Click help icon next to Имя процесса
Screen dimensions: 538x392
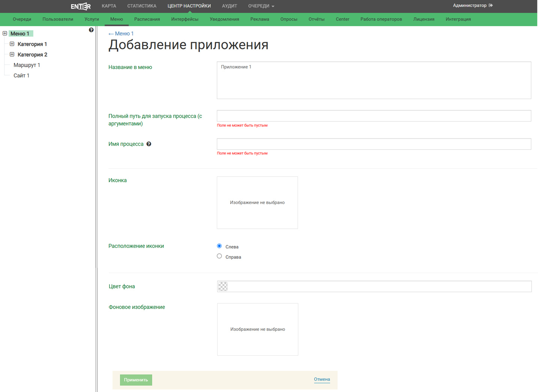(149, 144)
